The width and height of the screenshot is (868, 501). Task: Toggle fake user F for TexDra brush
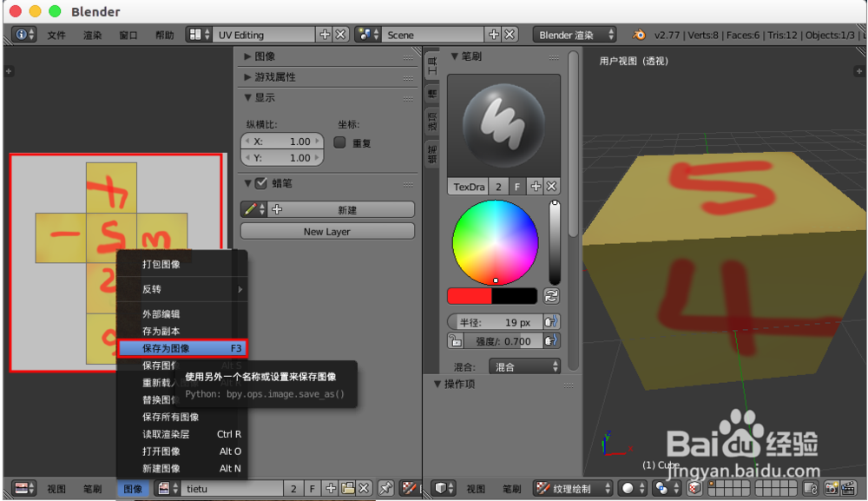[x=517, y=187]
